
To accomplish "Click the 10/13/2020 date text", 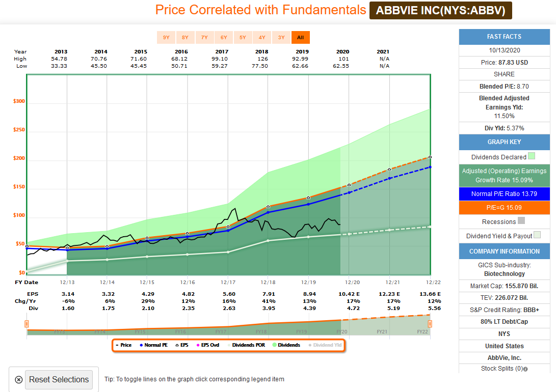I will (504, 50).
